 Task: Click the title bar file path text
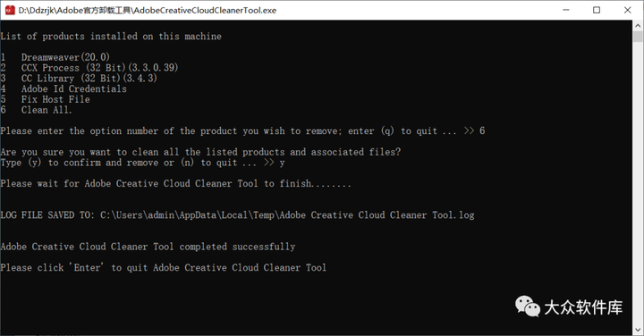coord(148,10)
